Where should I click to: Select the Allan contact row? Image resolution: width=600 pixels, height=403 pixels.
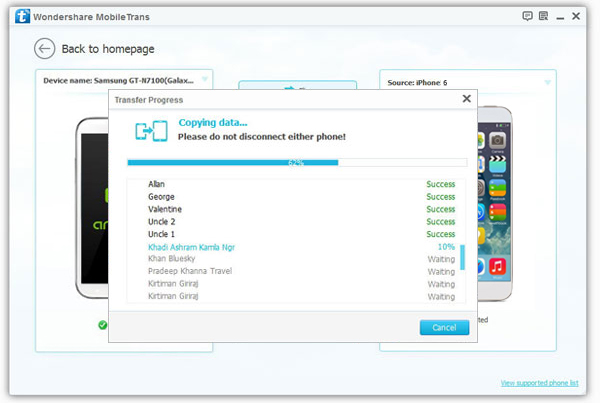click(297, 184)
